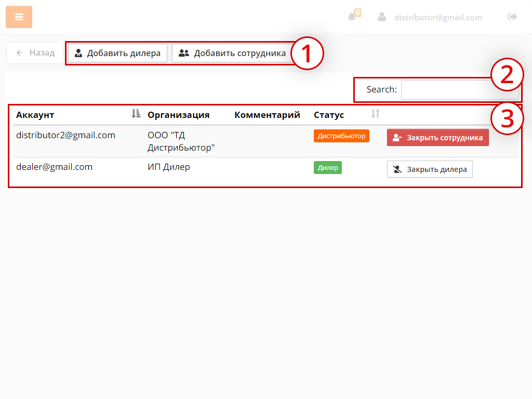The width and height of the screenshot is (532, 399).
Task: Go back with the Назад button
Action: point(35,53)
